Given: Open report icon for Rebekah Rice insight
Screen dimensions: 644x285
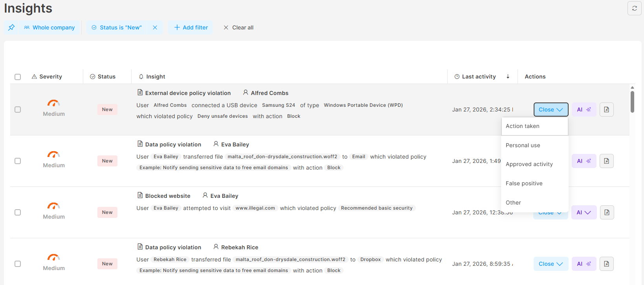Looking at the screenshot, I should coord(606,264).
